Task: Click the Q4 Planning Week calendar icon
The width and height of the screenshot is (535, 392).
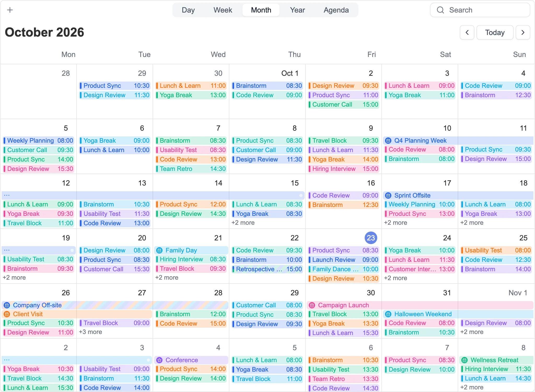Action: (x=388, y=141)
